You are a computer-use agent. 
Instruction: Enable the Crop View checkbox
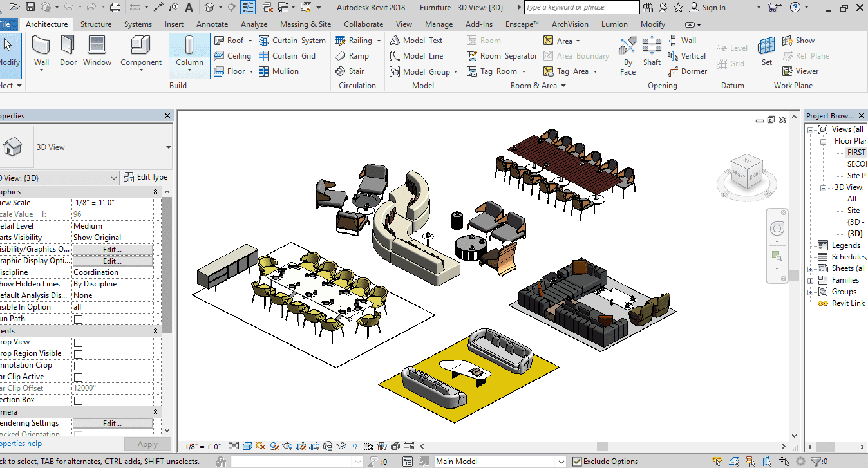click(79, 342)
